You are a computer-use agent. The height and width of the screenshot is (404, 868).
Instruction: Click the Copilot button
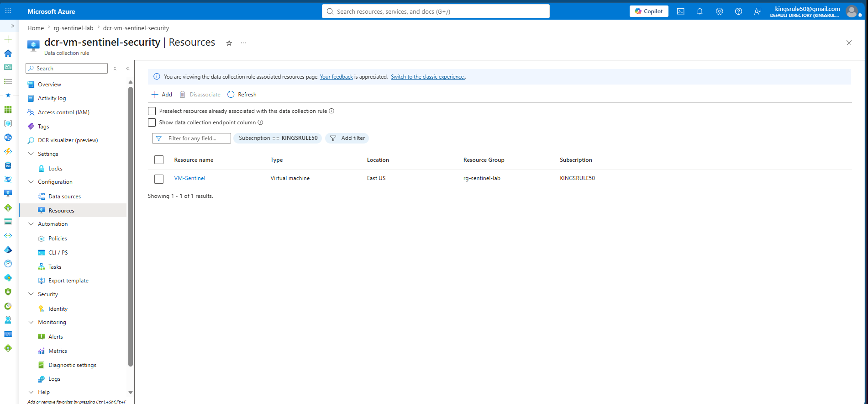click(649, 11)
